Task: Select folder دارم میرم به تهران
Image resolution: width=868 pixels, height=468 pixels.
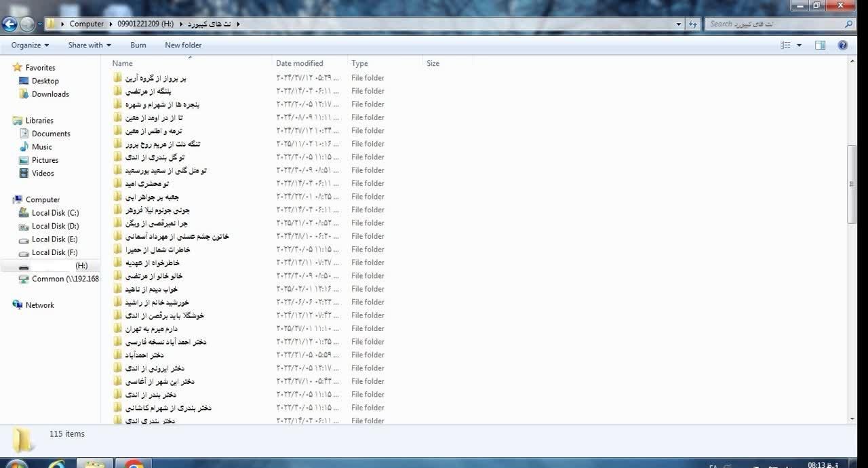Action: pyautogui.click(x=151, y=328)
